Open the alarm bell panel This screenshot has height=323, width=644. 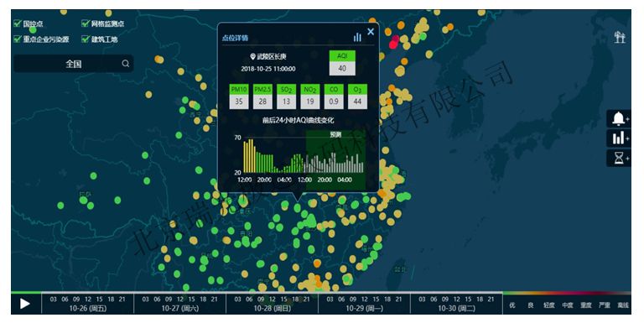tap(619, 118)
